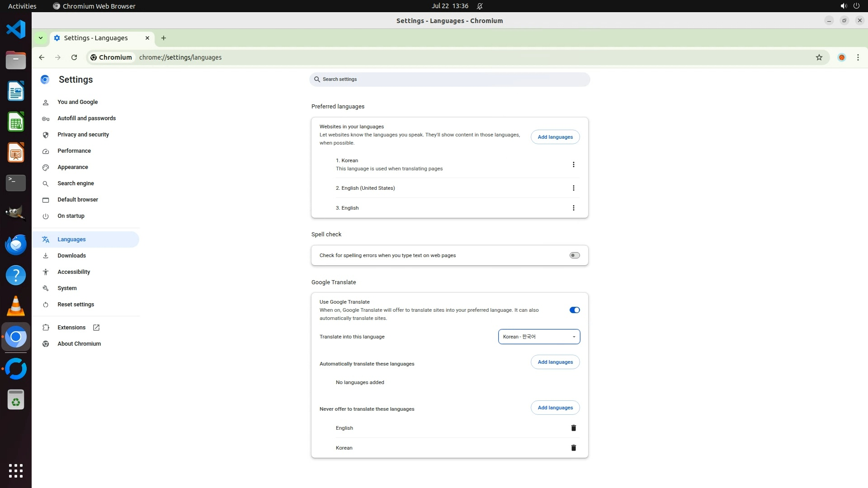Go back using the back arrow
This screenshot has height=488, width=868.
42,57
